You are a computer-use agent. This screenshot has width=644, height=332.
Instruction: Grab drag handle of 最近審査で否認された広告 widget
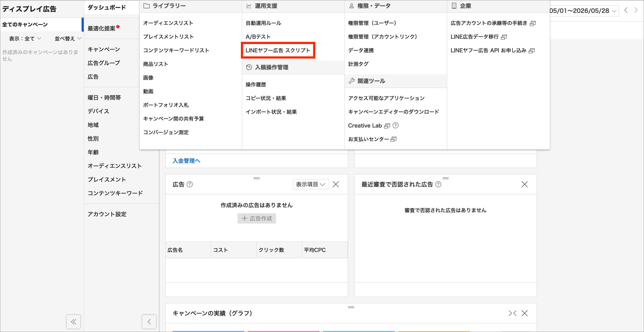[x=446, y=178]
